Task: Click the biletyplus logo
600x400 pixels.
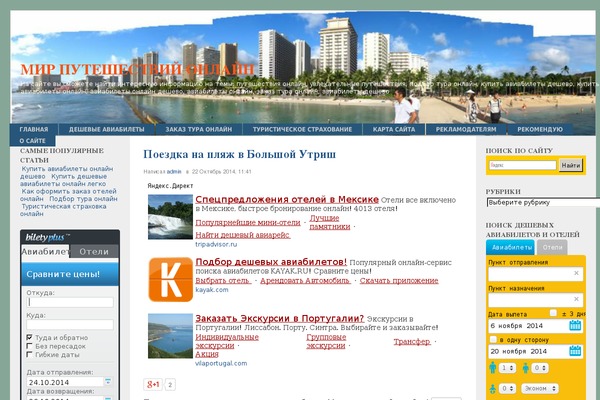Action: coord(47,237)
